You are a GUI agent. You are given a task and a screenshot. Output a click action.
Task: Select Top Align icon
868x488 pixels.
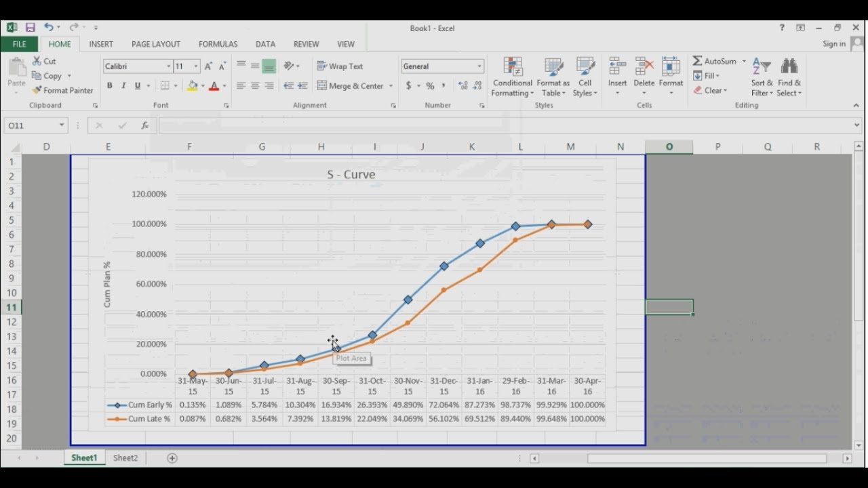pyautogui.click(x=241, y=66)
